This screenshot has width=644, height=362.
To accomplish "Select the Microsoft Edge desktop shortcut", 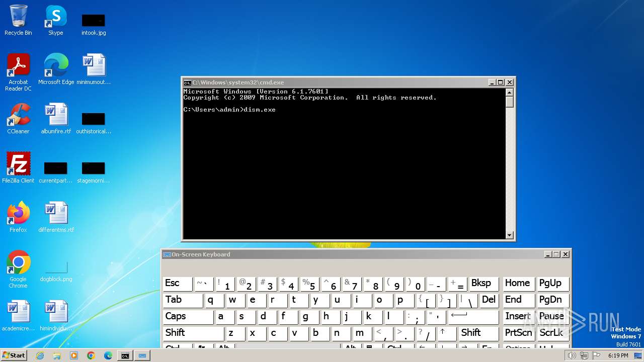I will 56,69.
